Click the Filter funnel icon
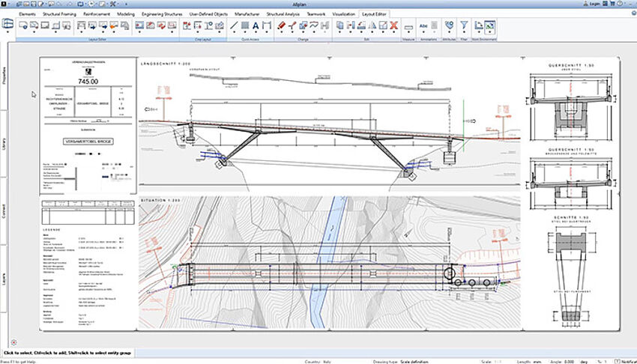This screenshot has height=364, width=637. [x=464, y=25]
